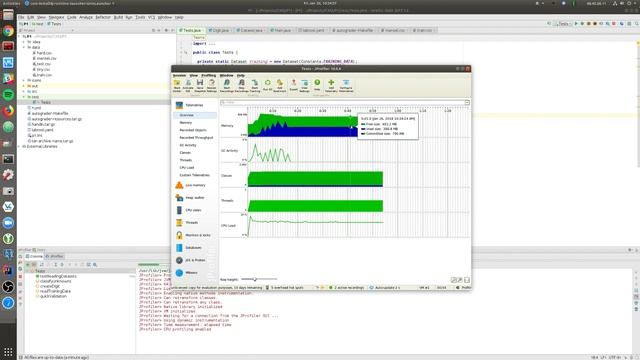640x360 pixels.
Task: Open Session menu in JProfiler
Action: pyautogui.click(x=179, y=76)
